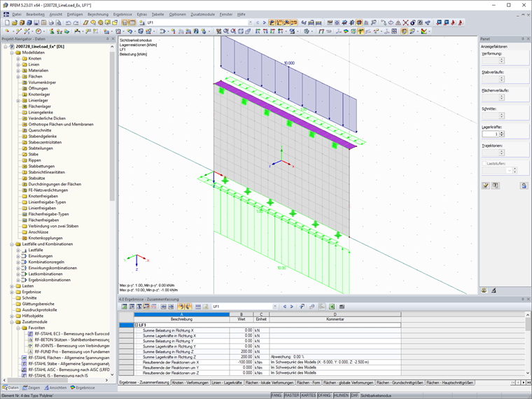Click the first Panel bottom tab icon

tap(484, 290)
